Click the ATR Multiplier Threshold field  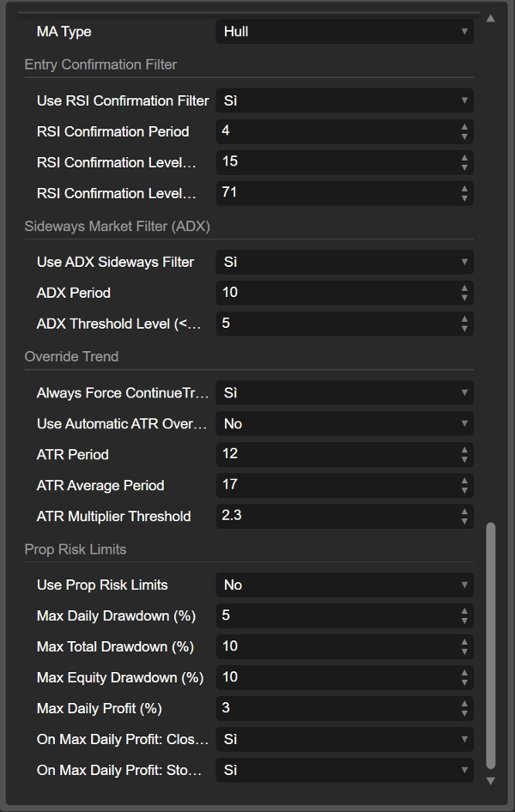[x=335, y=516]
